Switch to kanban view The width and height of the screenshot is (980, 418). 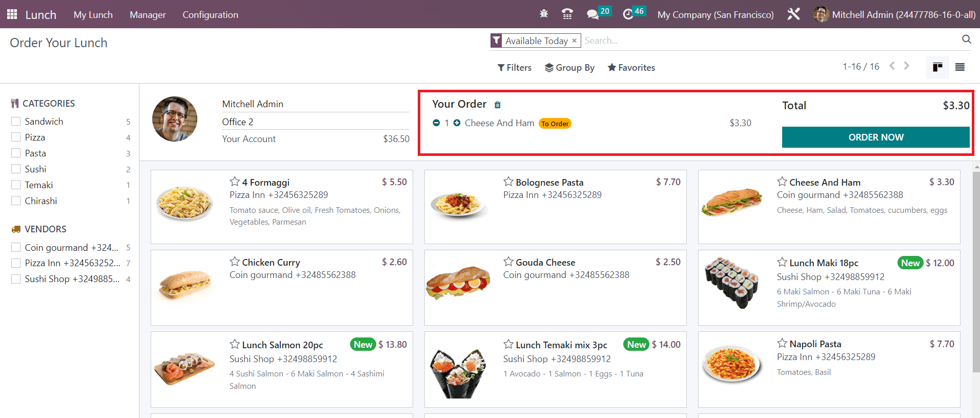click(937, 67)
